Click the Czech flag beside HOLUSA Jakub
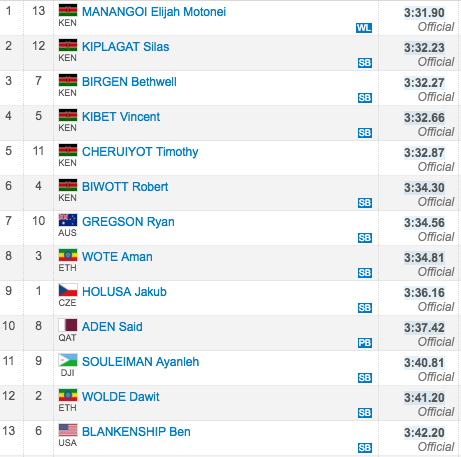 (68, 290)
